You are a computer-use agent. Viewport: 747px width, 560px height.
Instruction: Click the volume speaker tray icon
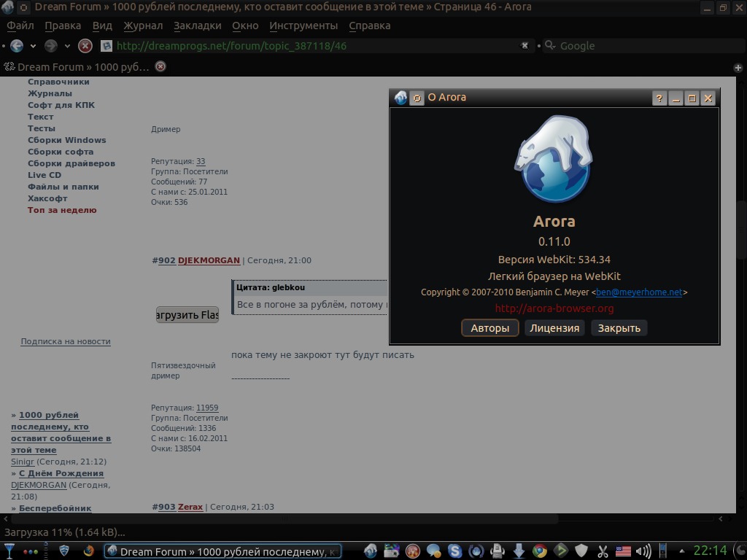[x=643, y=551]
